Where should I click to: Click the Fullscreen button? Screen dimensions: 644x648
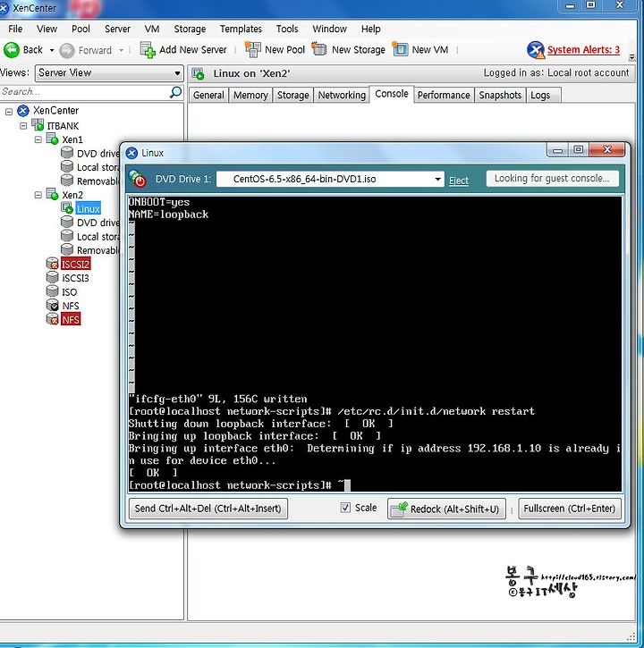[569, 509]
